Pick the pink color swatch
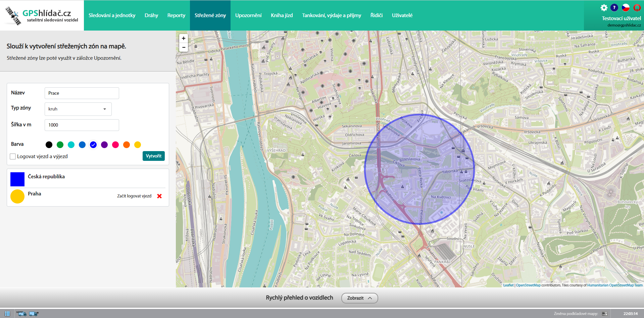 click(x=115, y=145)
